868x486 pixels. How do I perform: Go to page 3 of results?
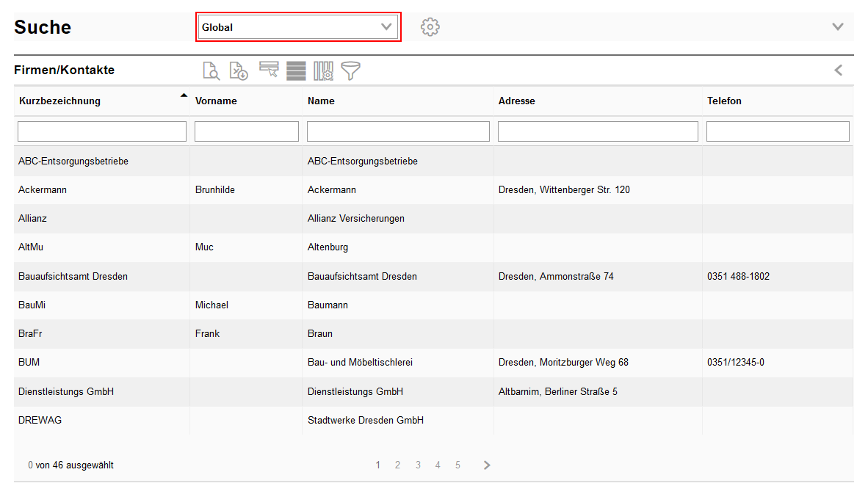tap(418, 465)
